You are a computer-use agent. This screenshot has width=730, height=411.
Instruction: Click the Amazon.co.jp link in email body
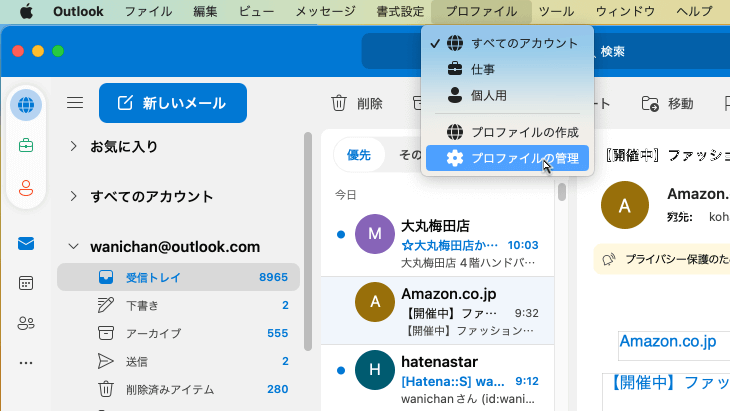click(x=667, y=341)
